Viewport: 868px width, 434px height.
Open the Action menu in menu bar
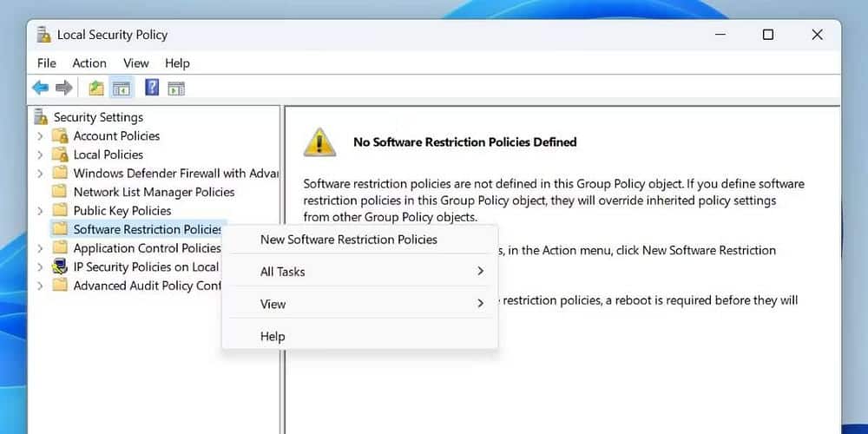(89, 62)
